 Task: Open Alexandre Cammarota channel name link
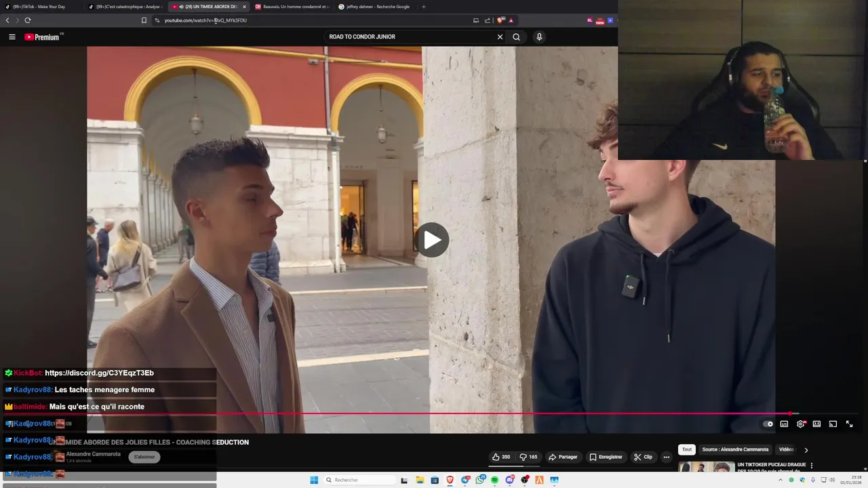pyautogui.click(x=94, y=454)
